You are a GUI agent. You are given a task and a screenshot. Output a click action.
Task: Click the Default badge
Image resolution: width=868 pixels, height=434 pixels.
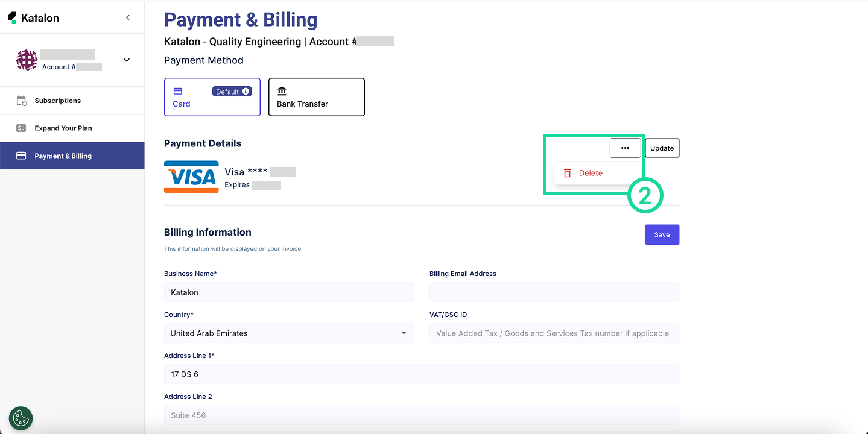[232, 92]
